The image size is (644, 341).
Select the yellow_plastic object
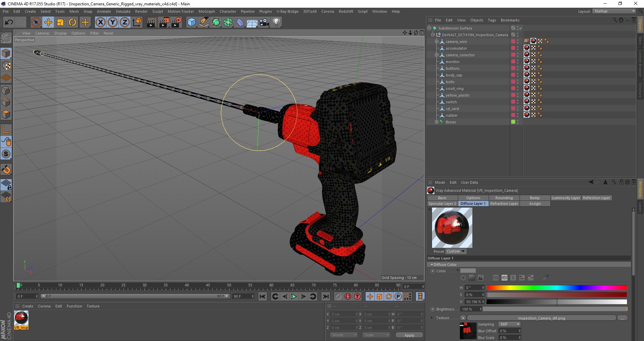458,95
